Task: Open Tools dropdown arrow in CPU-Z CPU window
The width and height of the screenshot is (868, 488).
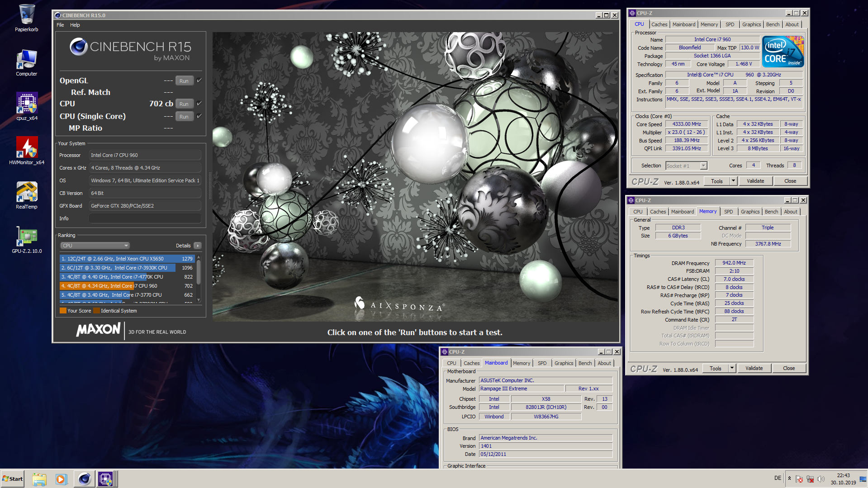Action: coord(733,181)
